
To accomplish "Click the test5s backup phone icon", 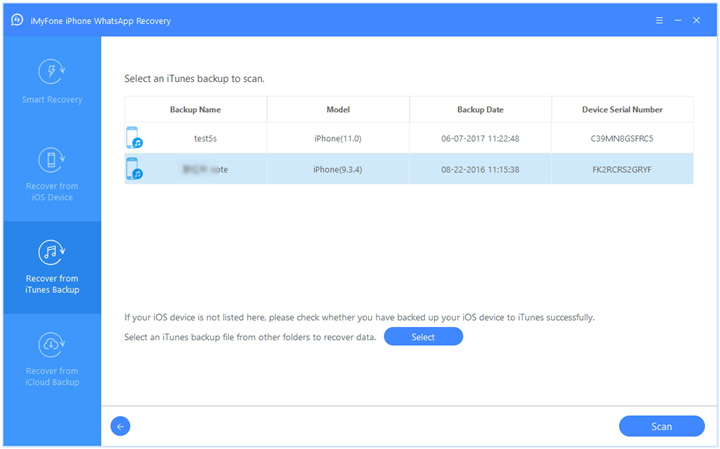I will pos(134,137).
